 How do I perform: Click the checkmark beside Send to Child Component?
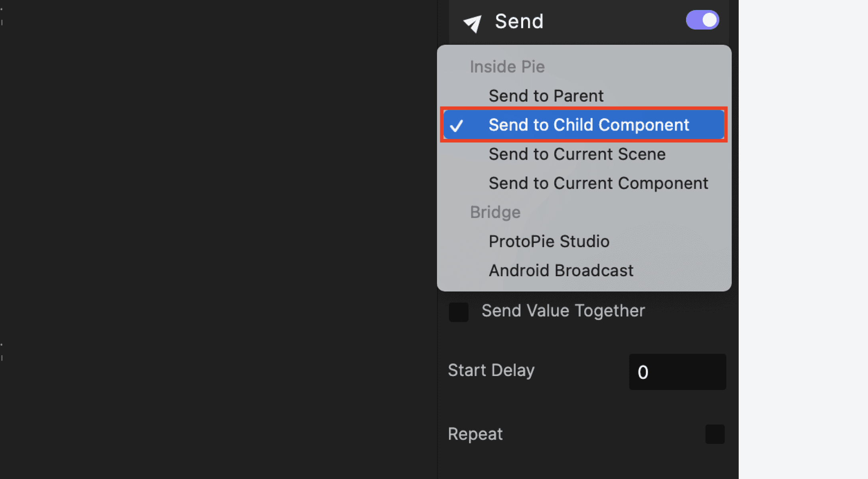pos(459,125)
